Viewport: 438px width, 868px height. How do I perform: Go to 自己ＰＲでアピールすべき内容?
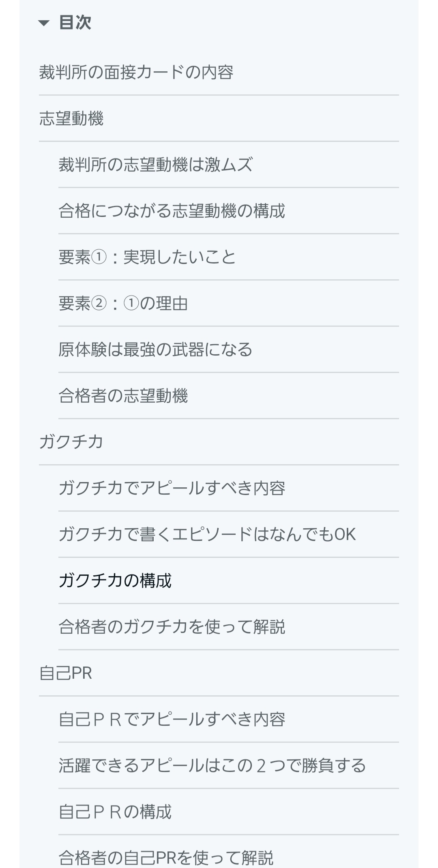[172, 719]
